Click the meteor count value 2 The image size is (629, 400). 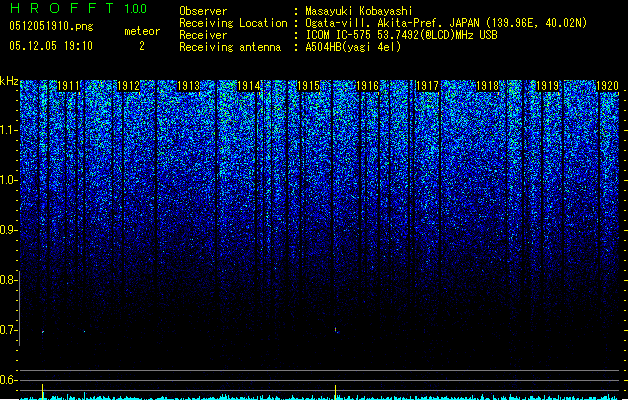pos(142,46)
